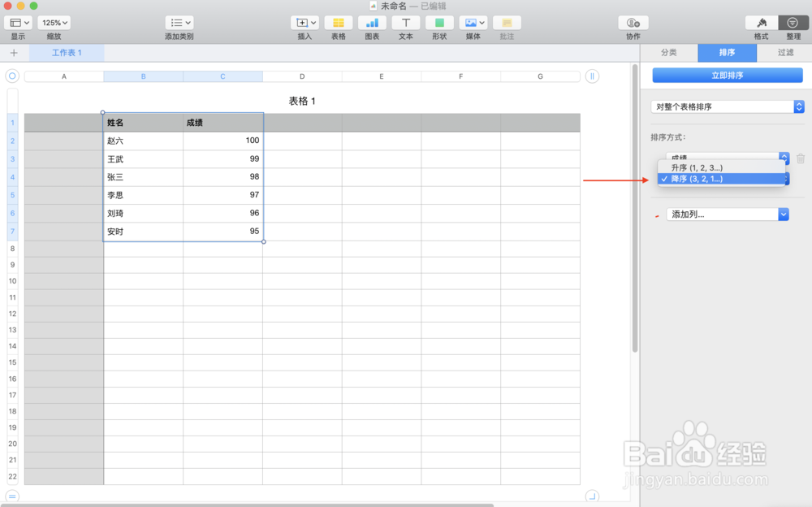Click the add-row handle at bottom left

[12, 496]
